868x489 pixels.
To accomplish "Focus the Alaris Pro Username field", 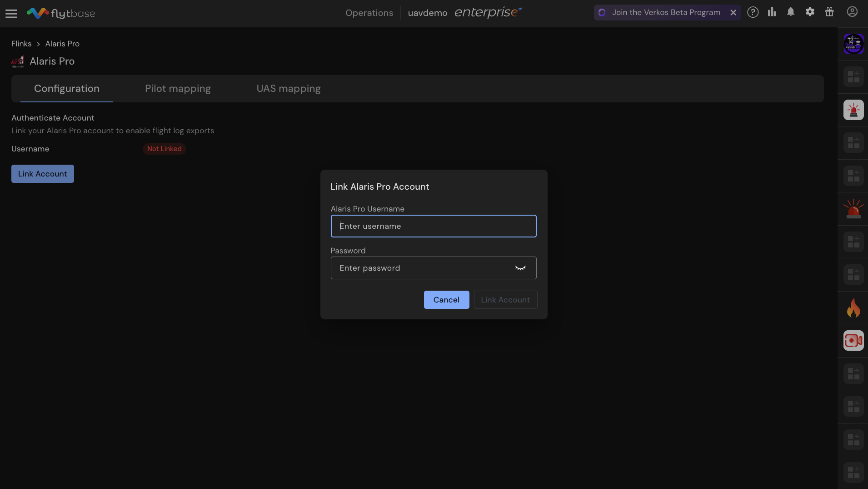I will 433,226.
